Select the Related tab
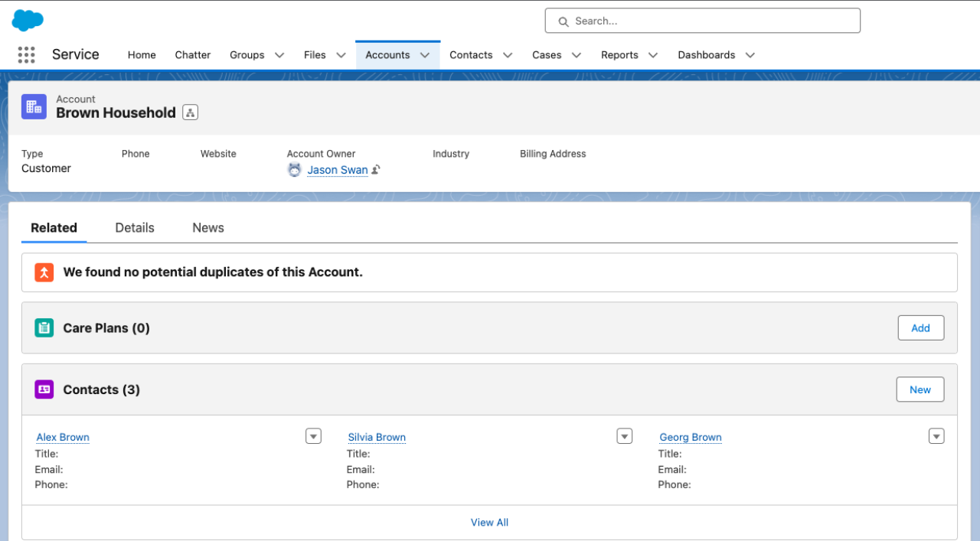Viewport: 980px width, 541px height. point(54,228)
